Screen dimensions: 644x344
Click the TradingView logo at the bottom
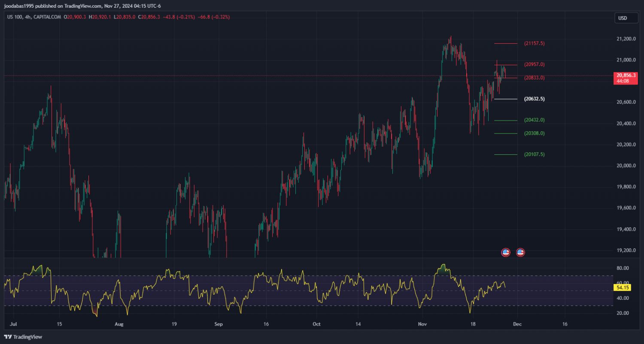tap(24, 337)
